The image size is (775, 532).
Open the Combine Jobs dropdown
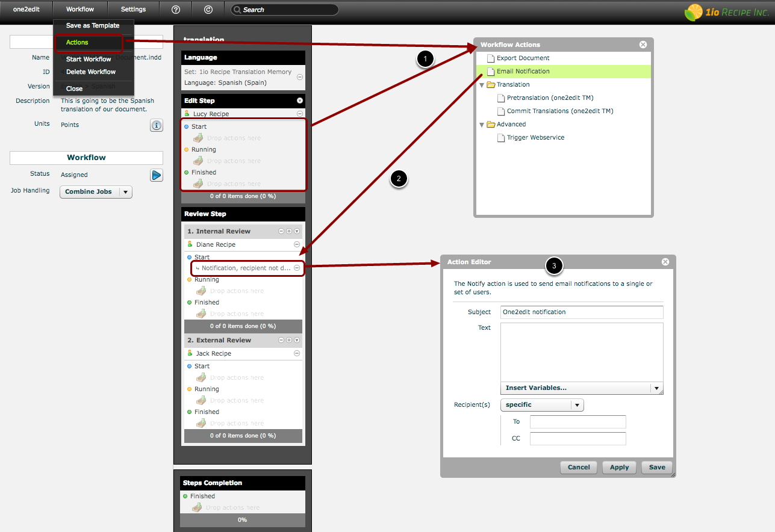[96, 192]
